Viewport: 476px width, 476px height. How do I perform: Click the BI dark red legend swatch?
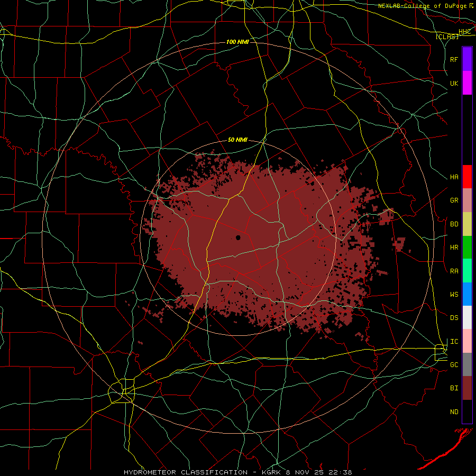467,388
